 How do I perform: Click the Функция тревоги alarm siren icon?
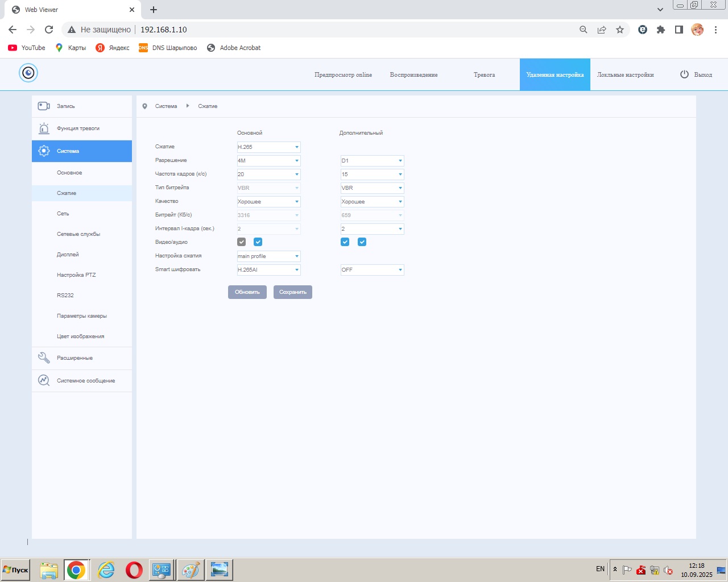(44, 128)
